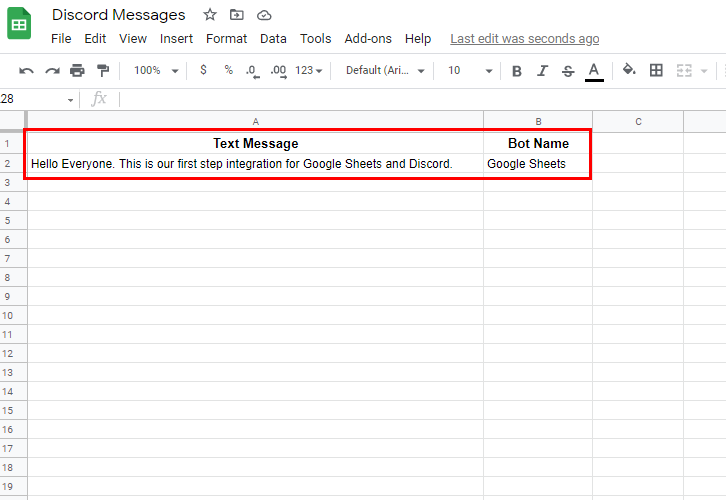Expand merge cells options arrow
Screen dimensions: 726x500
(704, 71)
